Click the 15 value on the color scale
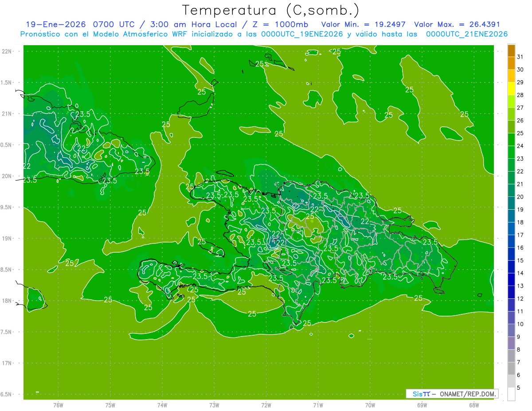The height and width of the screenshot is (411, 532). (520, 260)
